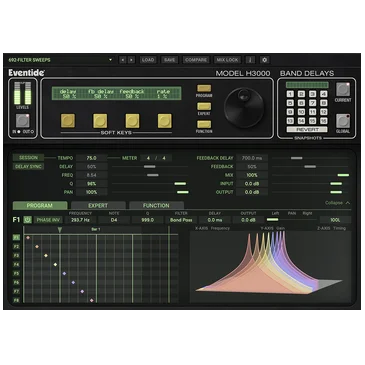Adjust the F1 pan slider
The width and height of the screenshot is (365, 365).
(291, 220)
